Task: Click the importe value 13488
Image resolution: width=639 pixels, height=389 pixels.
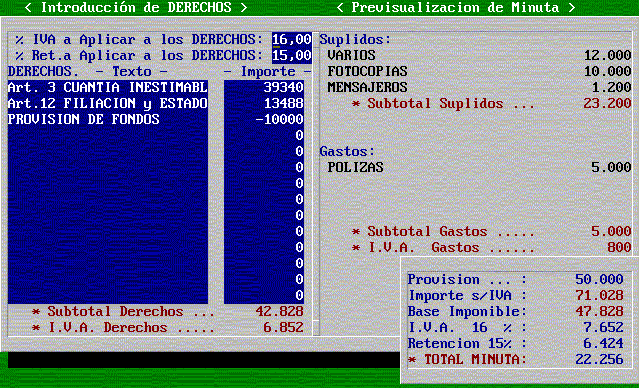Action: coord(283,103)
